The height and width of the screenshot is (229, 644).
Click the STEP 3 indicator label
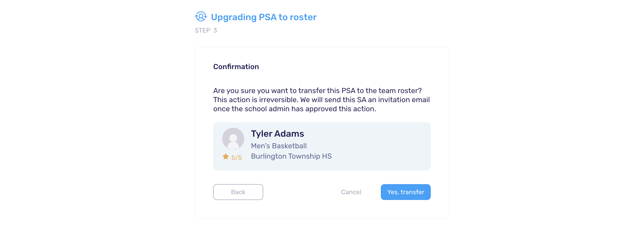(206, 31)
